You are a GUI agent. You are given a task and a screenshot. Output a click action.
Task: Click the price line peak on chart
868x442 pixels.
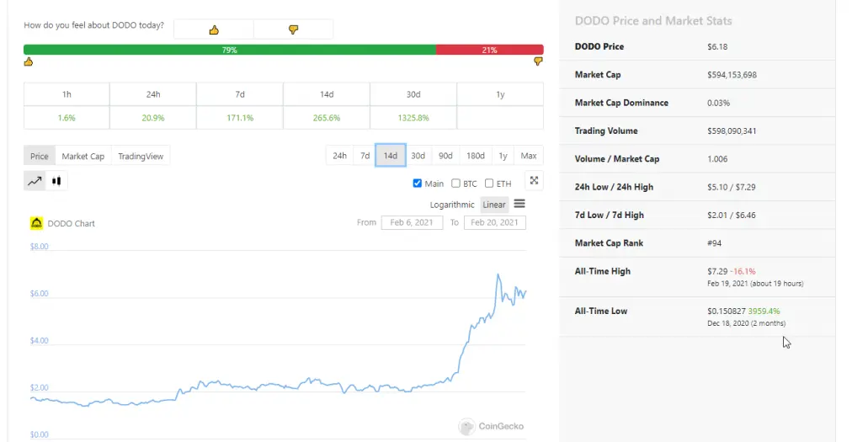tap(498, 274)
